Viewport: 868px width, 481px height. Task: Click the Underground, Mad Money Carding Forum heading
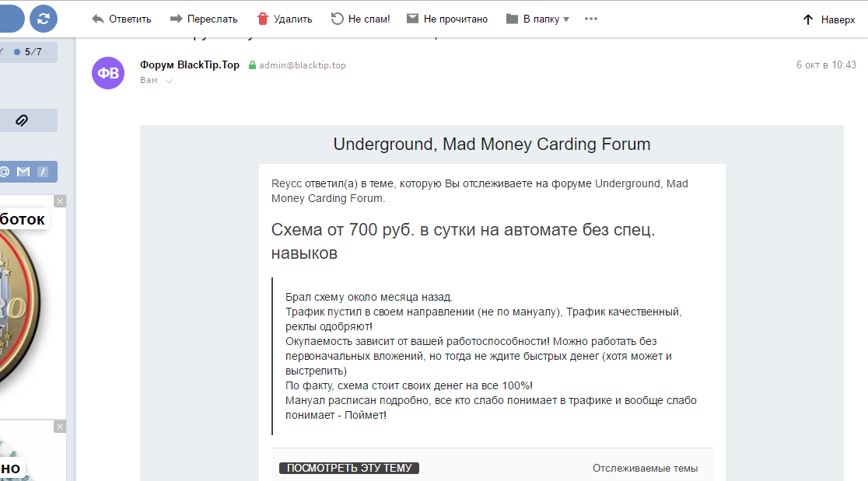point(492,145)
